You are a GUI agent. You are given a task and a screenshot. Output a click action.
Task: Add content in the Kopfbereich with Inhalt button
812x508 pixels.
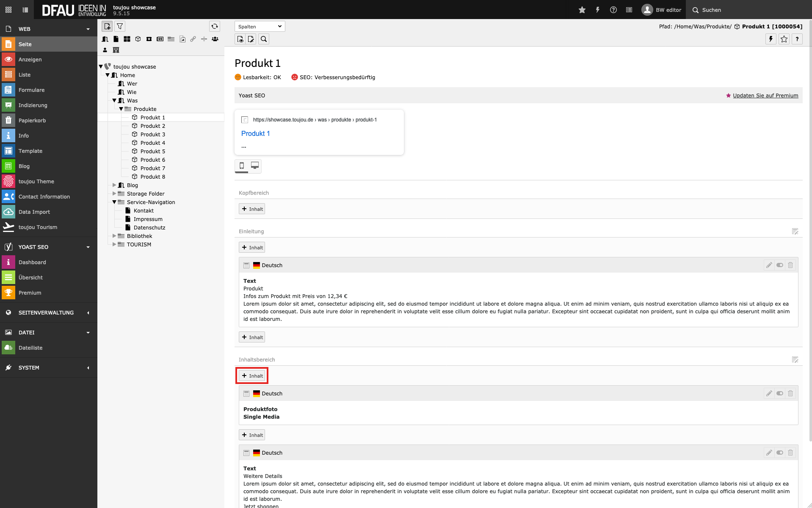coord(252,209)
